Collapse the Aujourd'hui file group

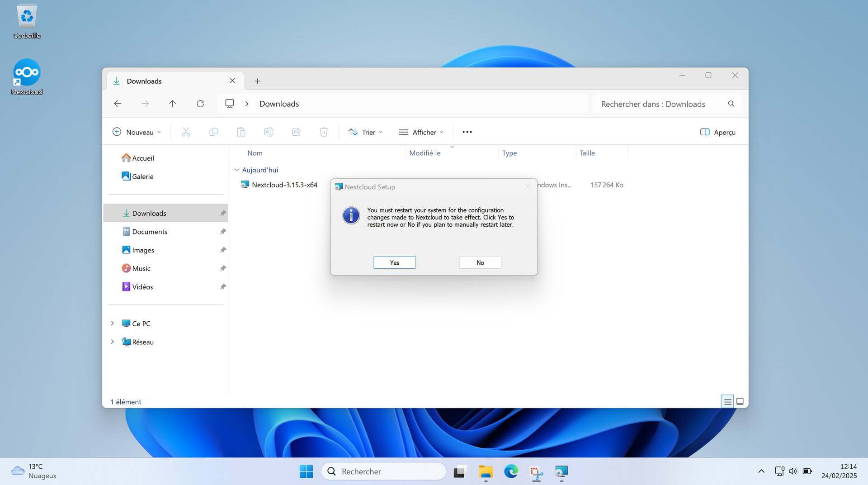pyautogui.click(x=237, y=170)
